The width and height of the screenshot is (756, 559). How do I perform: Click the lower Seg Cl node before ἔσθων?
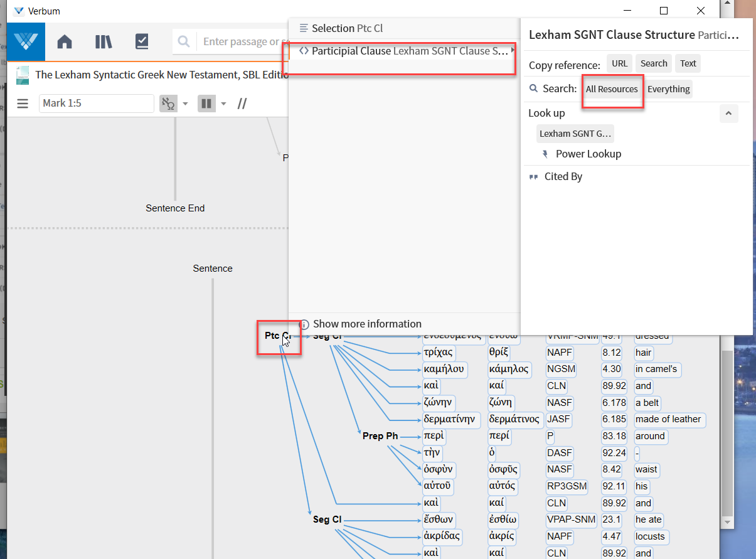pyautogui.click(x=327, y=519)
